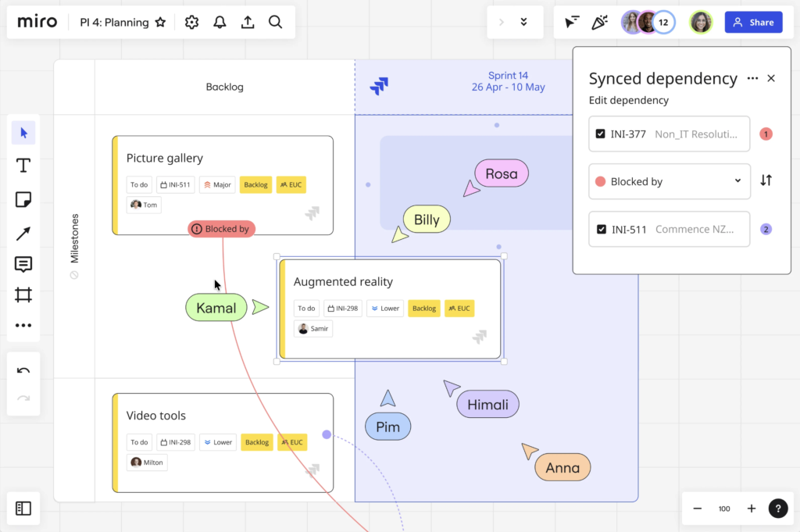Select the connection line arrow tool
The width and height of the screenshot is (800, 532).
(23, 233)
